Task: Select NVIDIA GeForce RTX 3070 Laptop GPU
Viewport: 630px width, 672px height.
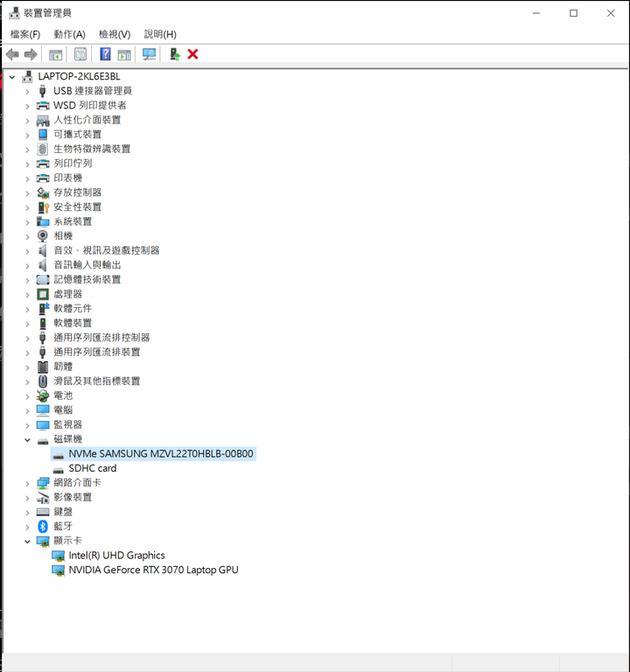Action: pos(153,570)
